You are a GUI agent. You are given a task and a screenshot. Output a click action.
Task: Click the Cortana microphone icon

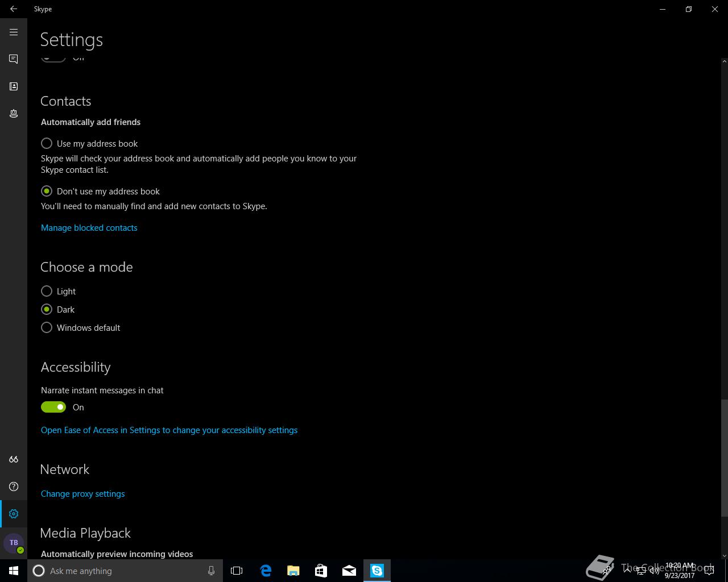211,571
